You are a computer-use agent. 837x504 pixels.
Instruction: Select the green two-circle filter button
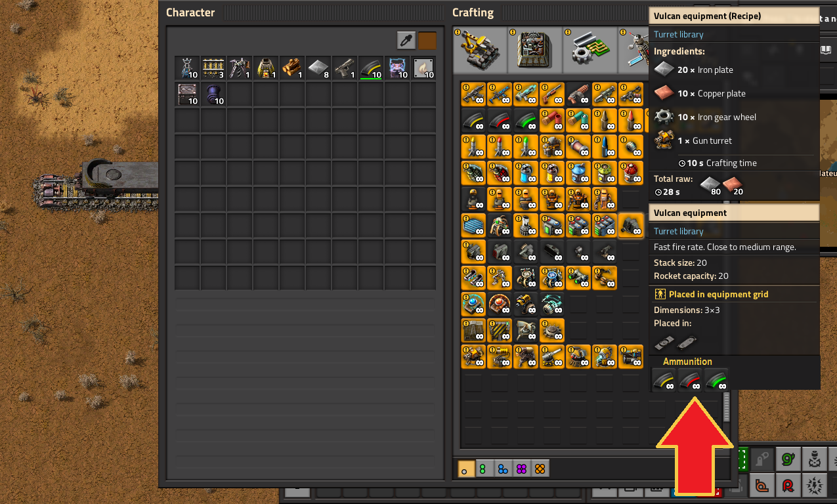(x=484, y=469)
